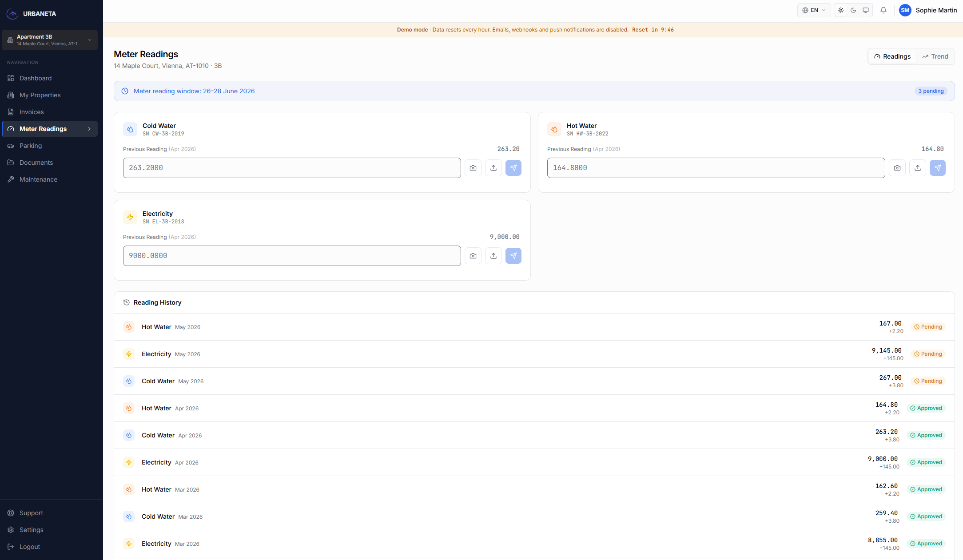Open Parking in the sidebar
Viewport: 963px width, 560px height.
50,146
